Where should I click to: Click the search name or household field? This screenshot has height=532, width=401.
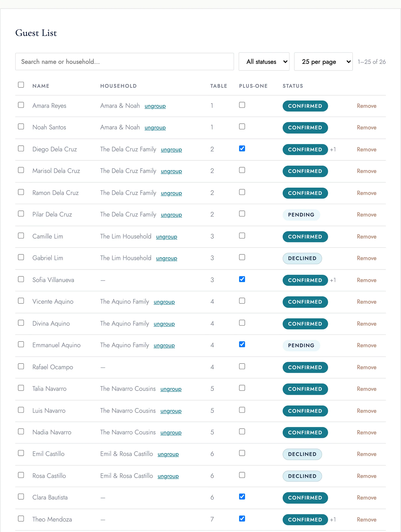pos(125,62)
